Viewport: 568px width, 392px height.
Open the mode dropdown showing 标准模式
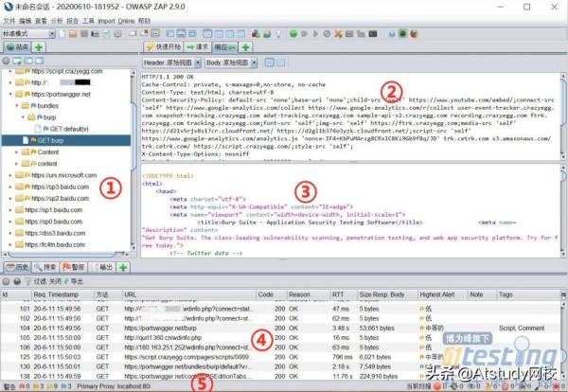[28, 34]
